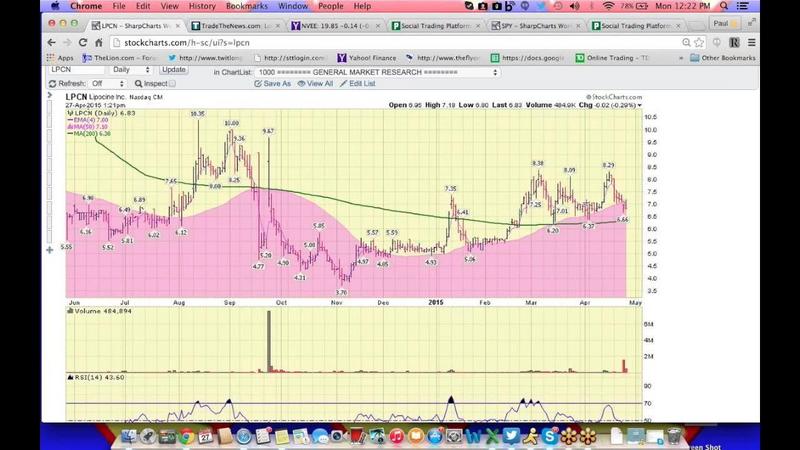The height and width of the screenshot is (450, 800).
Task: Switch to the SPY SharpCharts tab
Action: (536, 26)
